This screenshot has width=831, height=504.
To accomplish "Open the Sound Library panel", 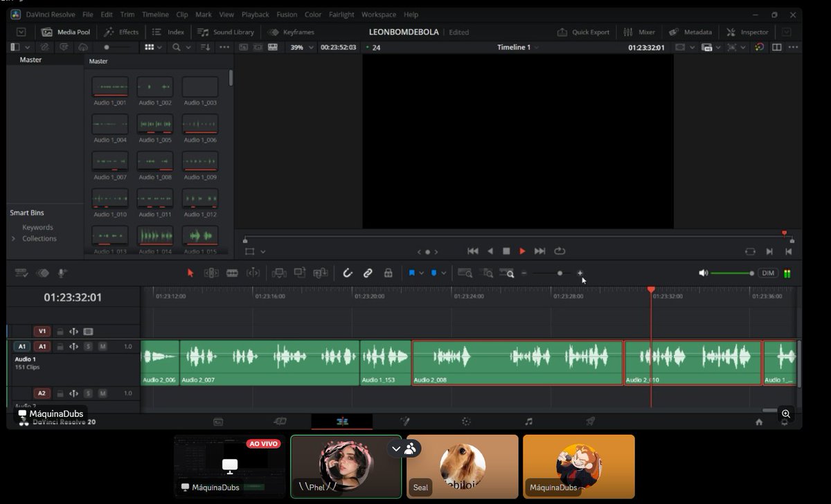I will (226, 32).
